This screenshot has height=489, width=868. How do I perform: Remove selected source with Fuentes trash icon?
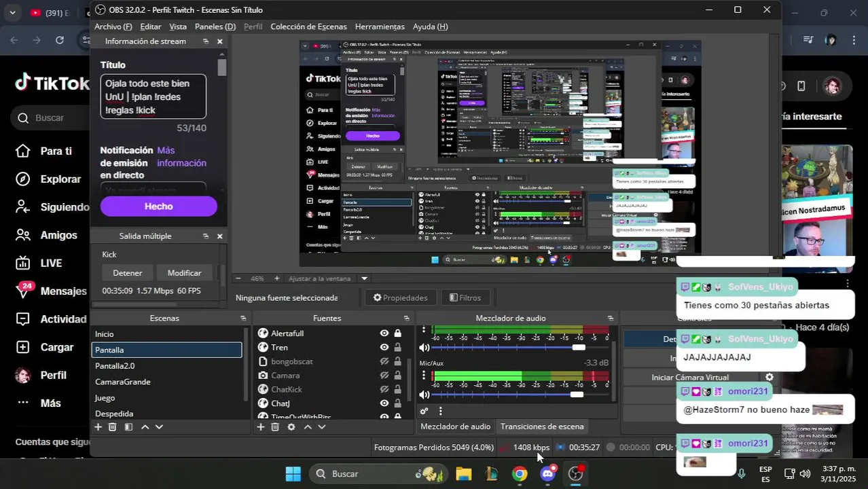[x=275, y=427]
